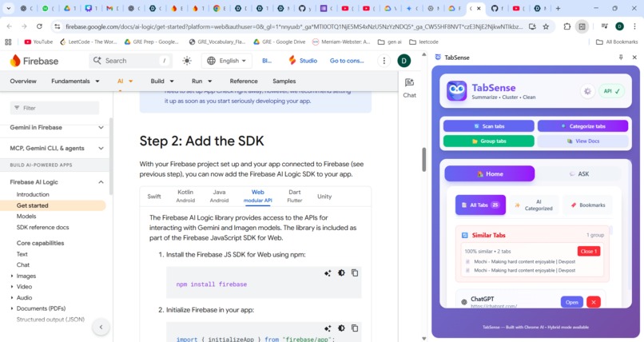The height and width of the screenshot is (342, 644).
Task: Open the Run dropdown menu
Action: [201, 82]
